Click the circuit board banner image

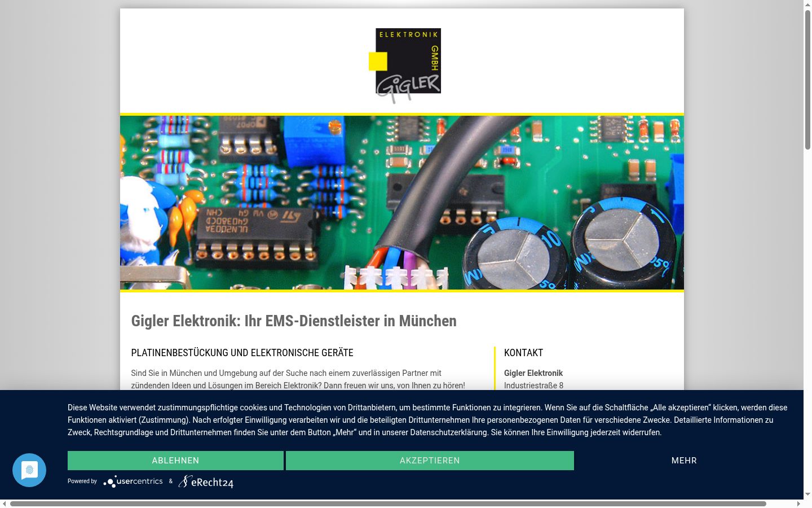click(402, 203)
